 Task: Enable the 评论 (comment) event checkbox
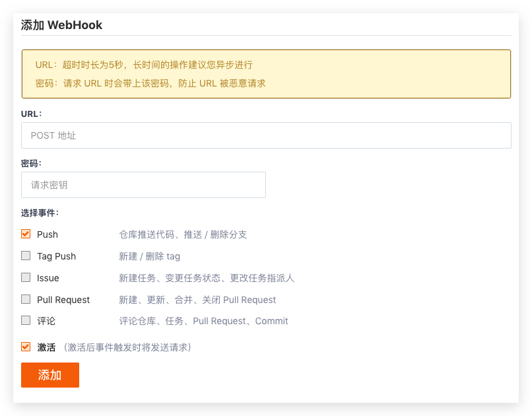tap(25, 322)
